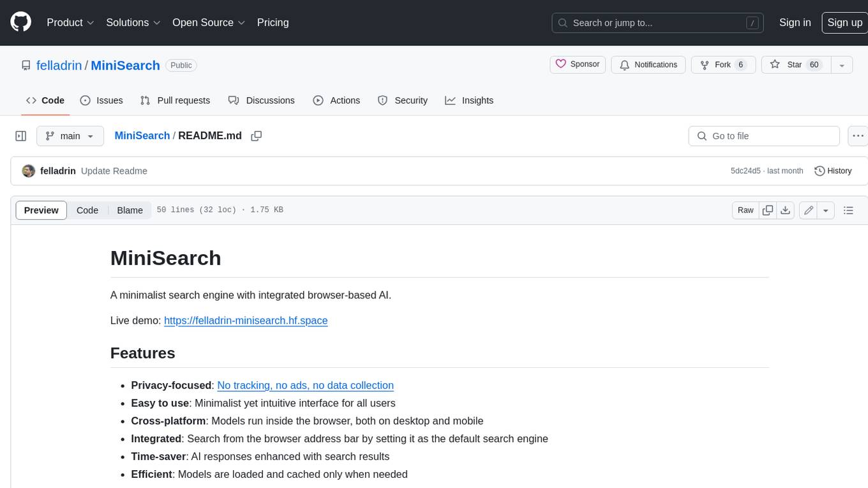Image resolution: width=868 pixels, height=488 pixels.
Task: Click the GitHub logo icon
Action: [21, 22]
